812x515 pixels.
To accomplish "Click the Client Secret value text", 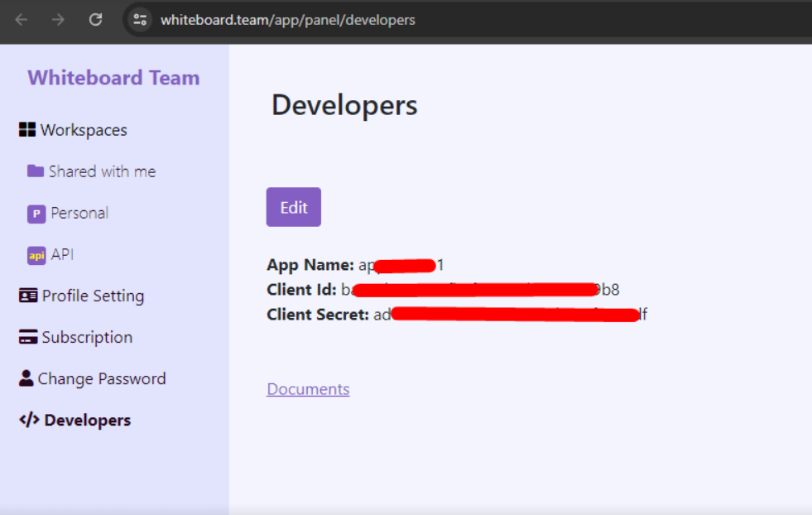I will (511, 315).
